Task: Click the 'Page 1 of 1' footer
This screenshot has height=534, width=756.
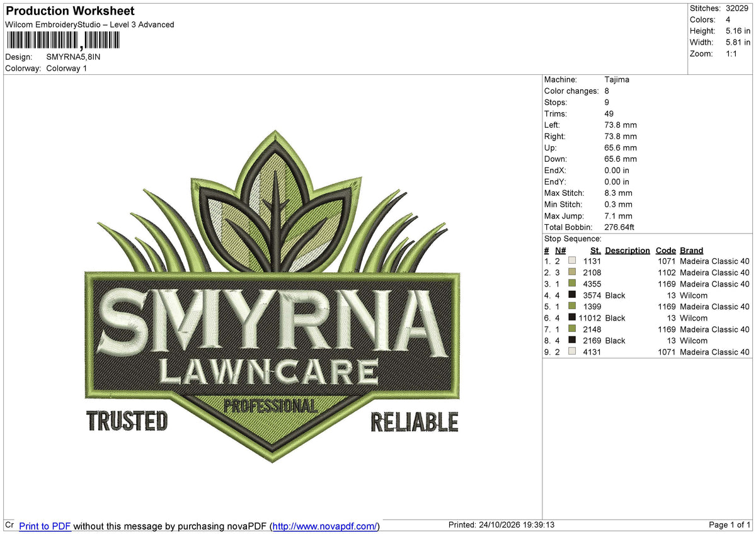Action: [730, 525]
